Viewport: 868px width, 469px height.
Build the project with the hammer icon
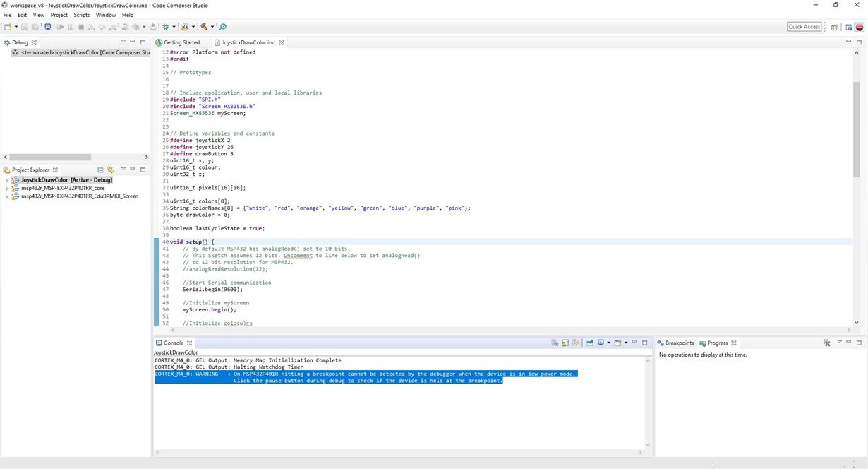204,27
